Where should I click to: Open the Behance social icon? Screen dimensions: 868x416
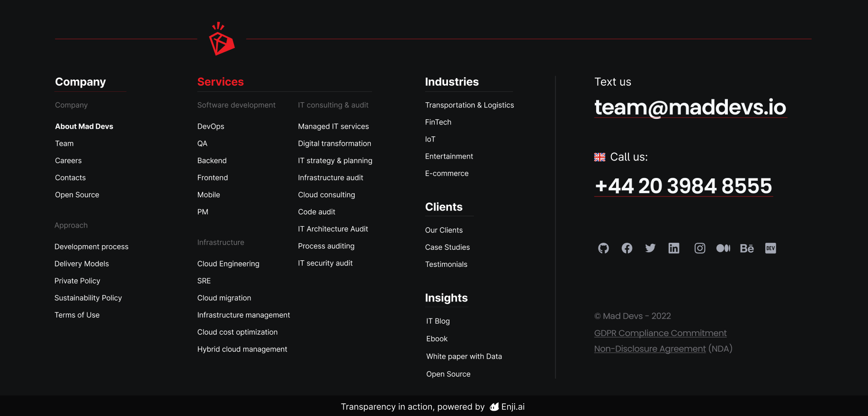coord(747,248)
